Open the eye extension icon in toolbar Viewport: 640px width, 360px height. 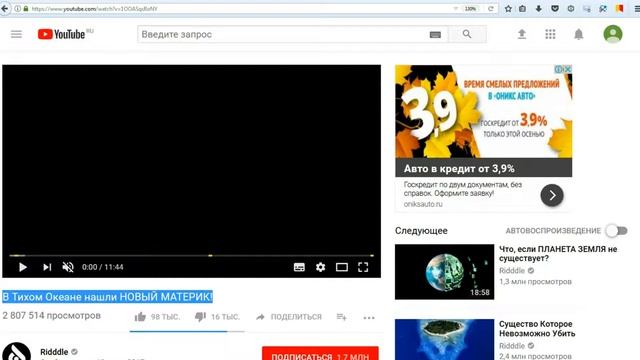coord(571,9)
